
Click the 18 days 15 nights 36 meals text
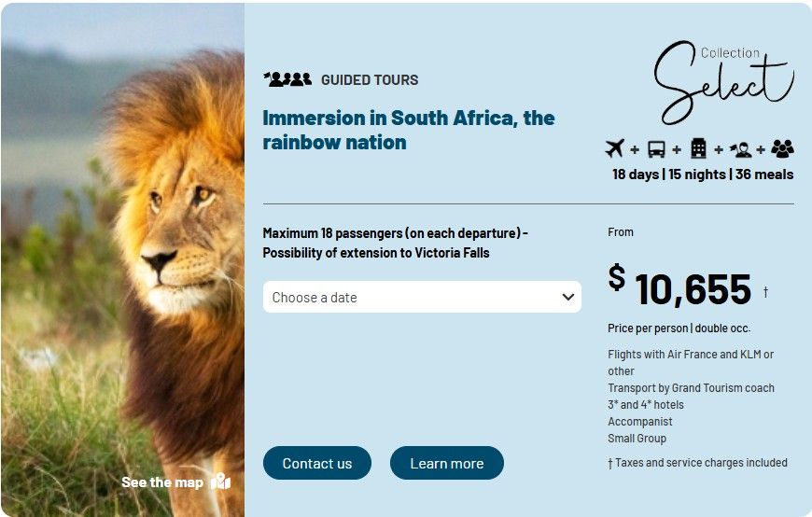click(x=703, y=175)
